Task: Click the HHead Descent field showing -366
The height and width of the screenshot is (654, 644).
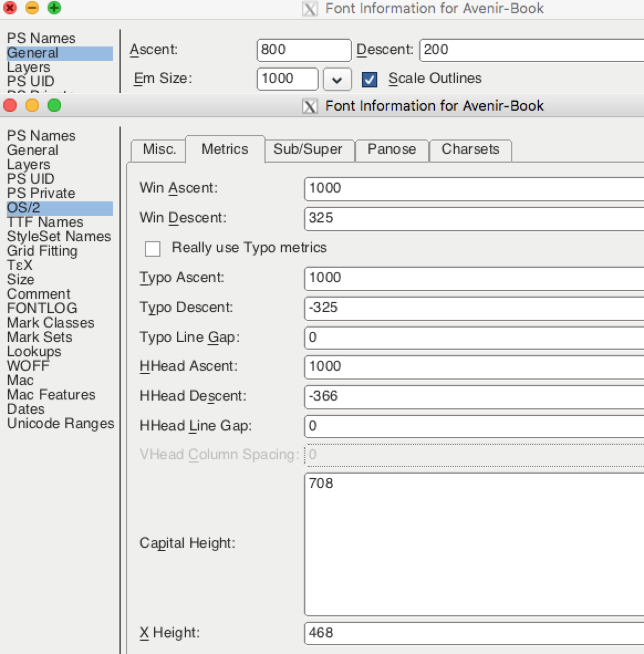Action: (x=475, y=397)
